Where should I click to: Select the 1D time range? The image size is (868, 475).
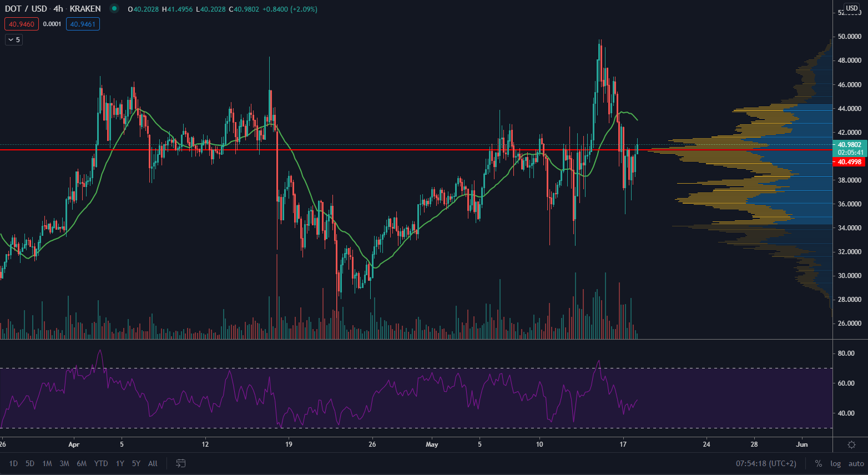tap(13, 463)
